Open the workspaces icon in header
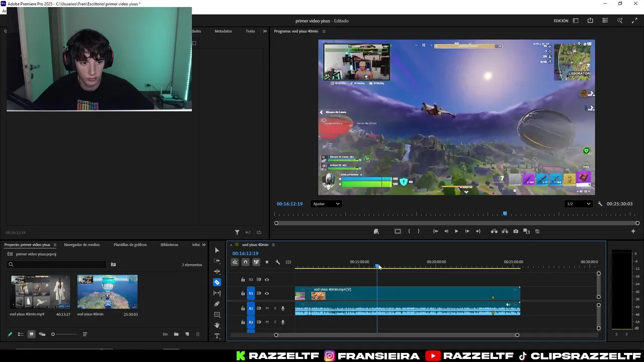644x362 pixels. (x=576, y=21)
